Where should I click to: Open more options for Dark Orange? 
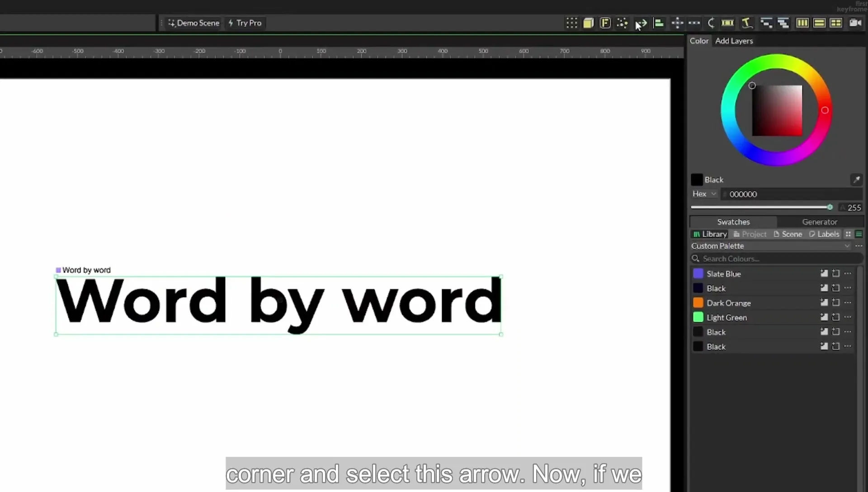(x=848, y=303)
